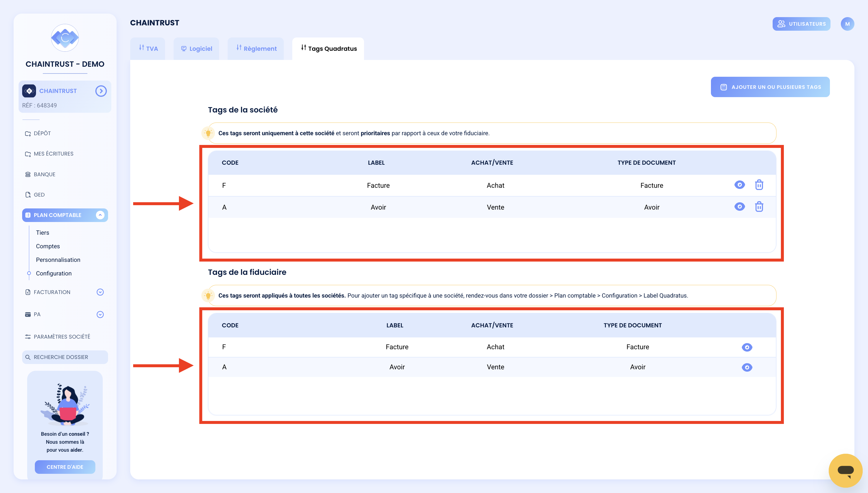The height and width of the screenshot is (493, 868).
Task: Go to BANQUE section
Action: [44, 174]
